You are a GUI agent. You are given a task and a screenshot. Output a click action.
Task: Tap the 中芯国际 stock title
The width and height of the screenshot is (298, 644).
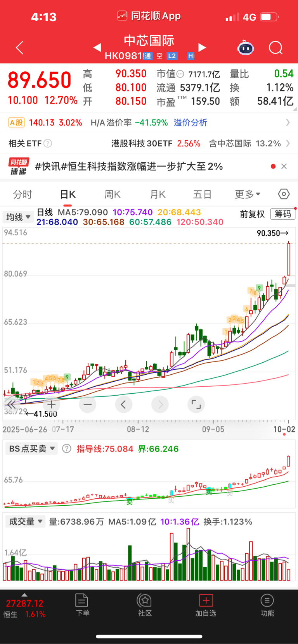(149, 41)
